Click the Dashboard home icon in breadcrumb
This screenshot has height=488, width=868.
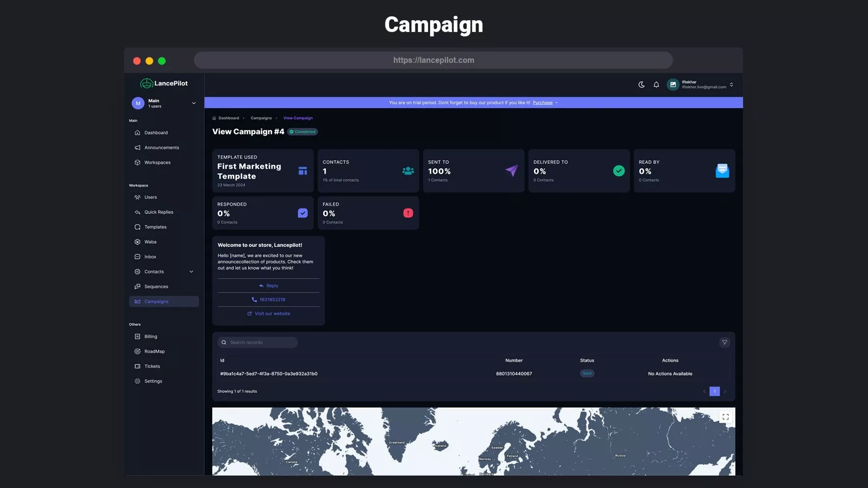214,118
